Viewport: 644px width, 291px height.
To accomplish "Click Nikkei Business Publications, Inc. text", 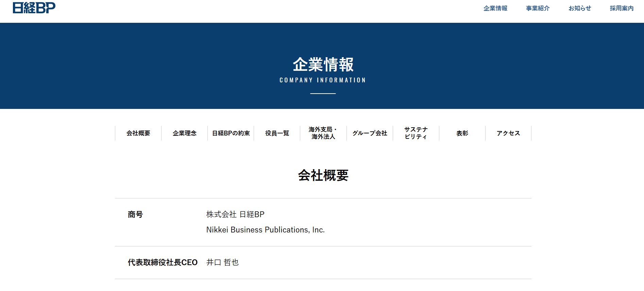I will (x=265, y=230).
